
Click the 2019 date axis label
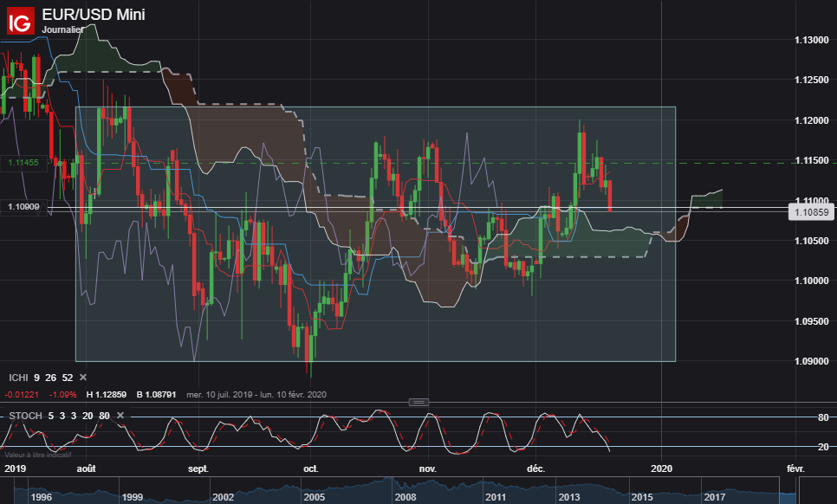[15, 468]
